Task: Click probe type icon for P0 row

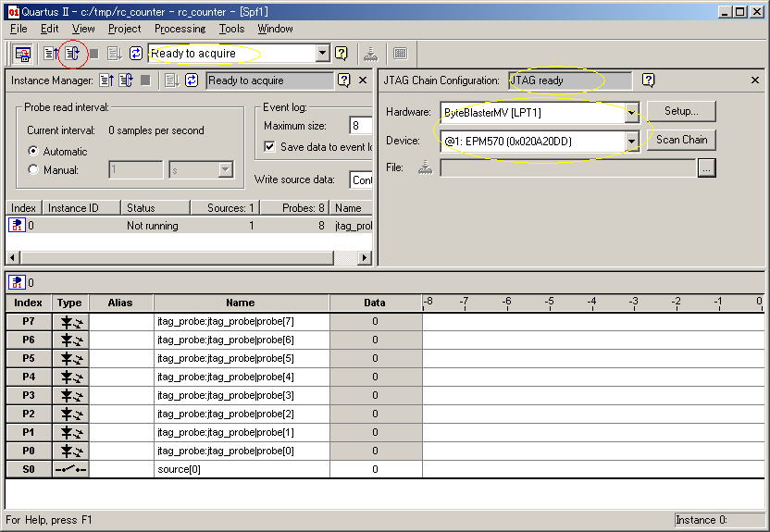Action: tap(70, 451)
